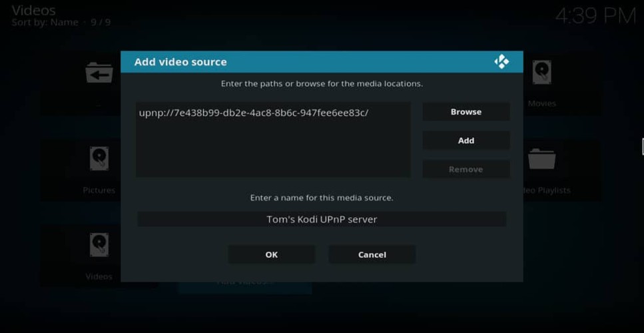Open the Movies drive icon
This screenshot has height=333, width=644.
(541, 73)
